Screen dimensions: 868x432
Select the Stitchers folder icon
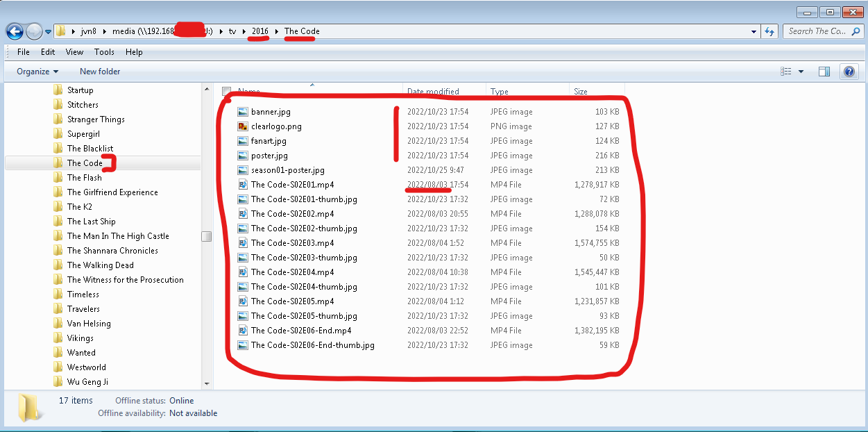pos(58,105)
